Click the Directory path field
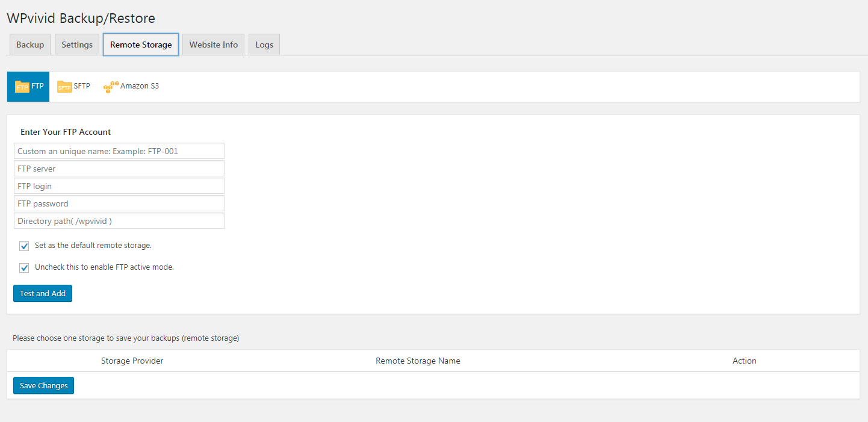 tap(119, 220)
